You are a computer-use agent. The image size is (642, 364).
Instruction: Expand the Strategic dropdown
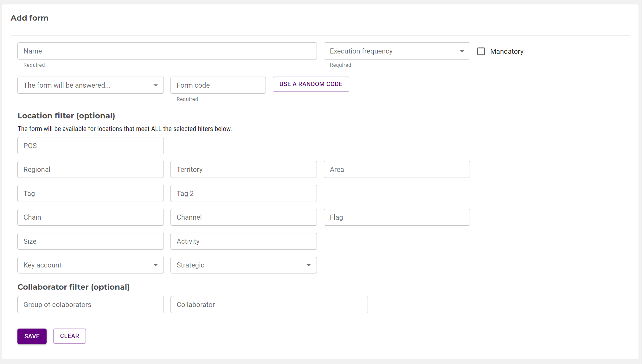(x=243, y=265)
